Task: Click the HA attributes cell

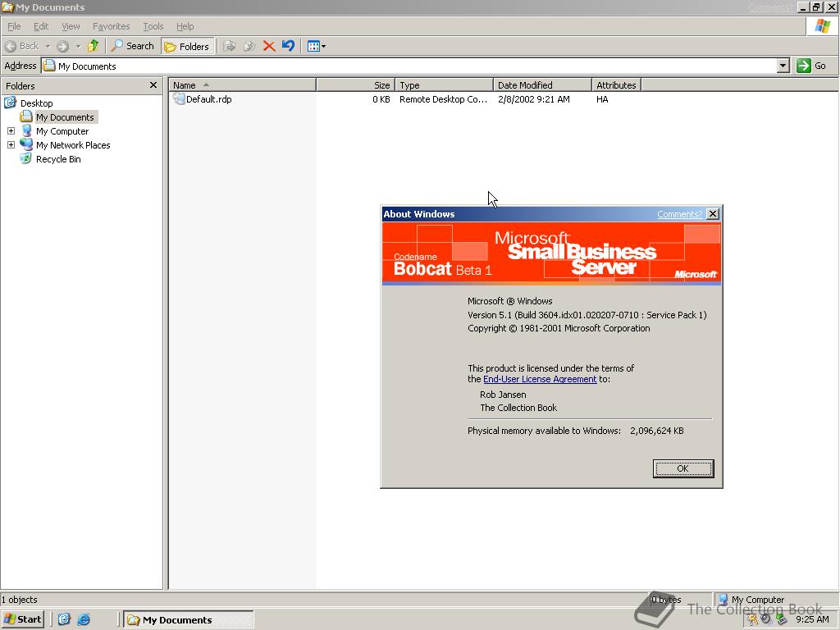Action: (x=602, y=99)
